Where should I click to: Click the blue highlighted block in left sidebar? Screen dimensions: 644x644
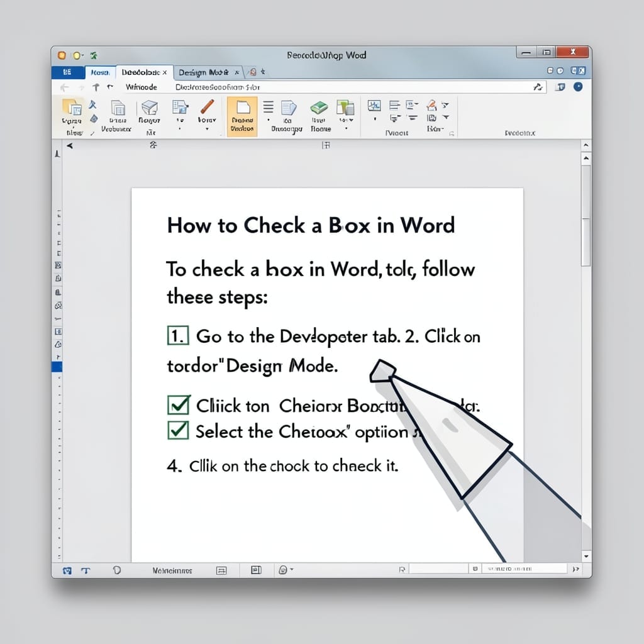tap(57, 367)
